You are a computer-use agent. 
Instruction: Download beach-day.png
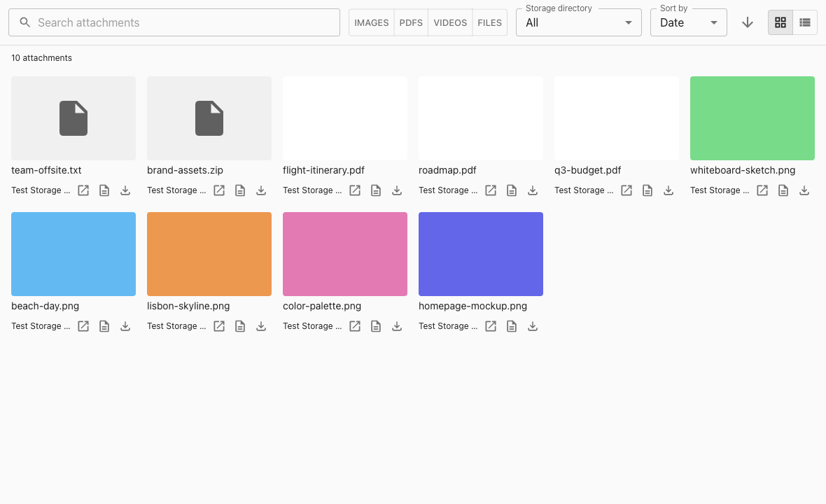pyautogui.click(x=125, y=326)
